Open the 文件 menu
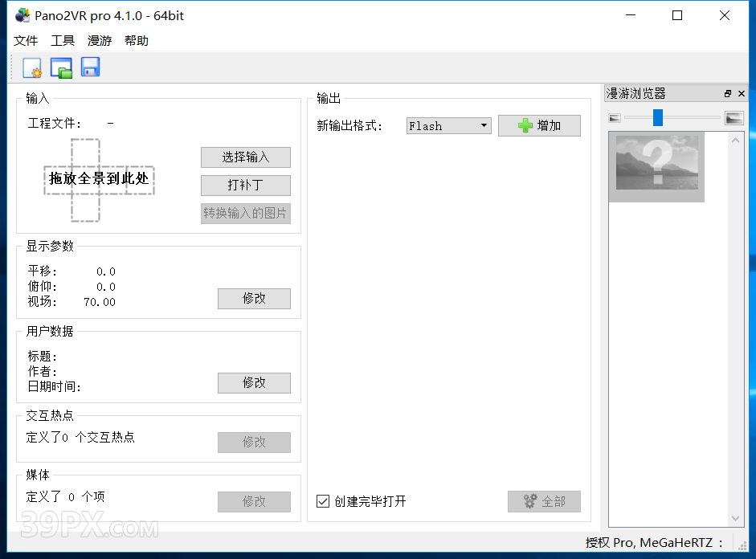Viewport: 756px width, 559px height. [26, 41]
